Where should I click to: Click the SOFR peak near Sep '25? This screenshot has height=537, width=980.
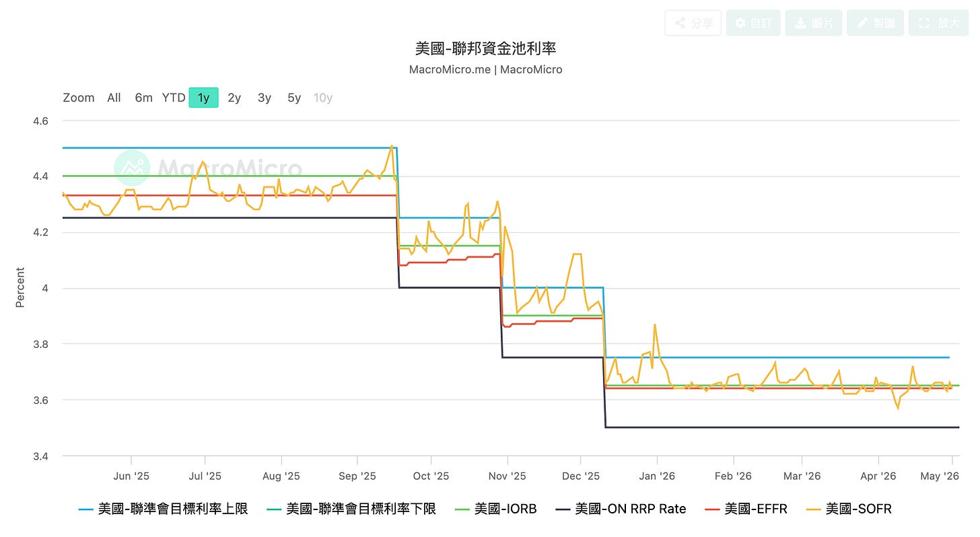[x=391, y=146]
